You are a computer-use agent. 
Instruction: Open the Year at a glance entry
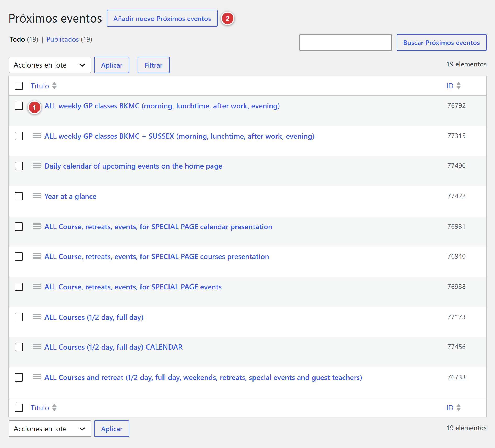point(70,196)
